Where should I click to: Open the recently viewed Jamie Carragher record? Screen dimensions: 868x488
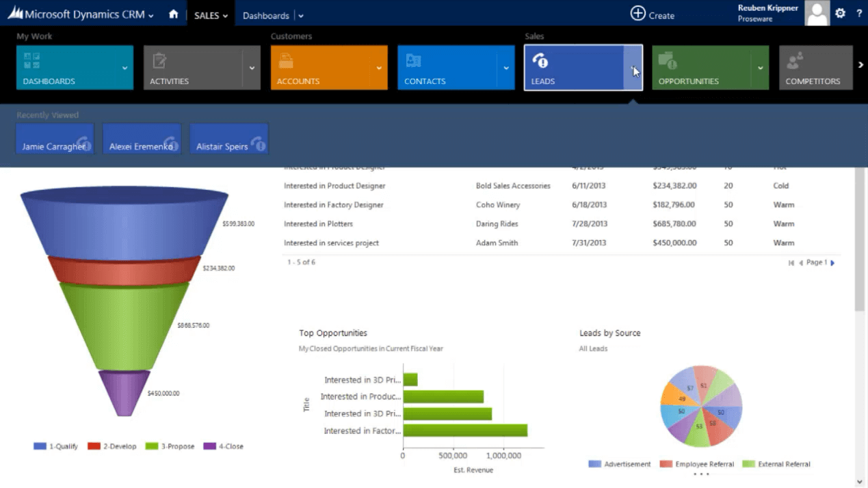coord(55,139)
